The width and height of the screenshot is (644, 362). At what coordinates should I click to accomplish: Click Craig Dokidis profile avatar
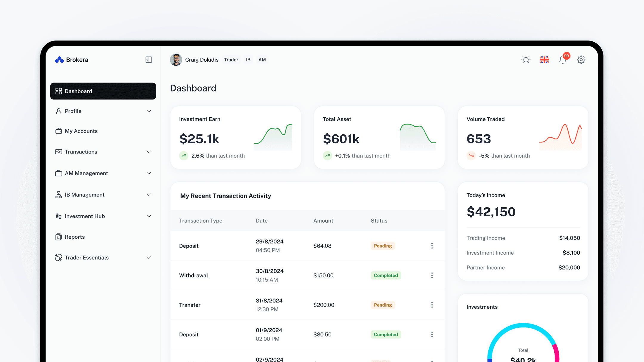pos(176,60)
